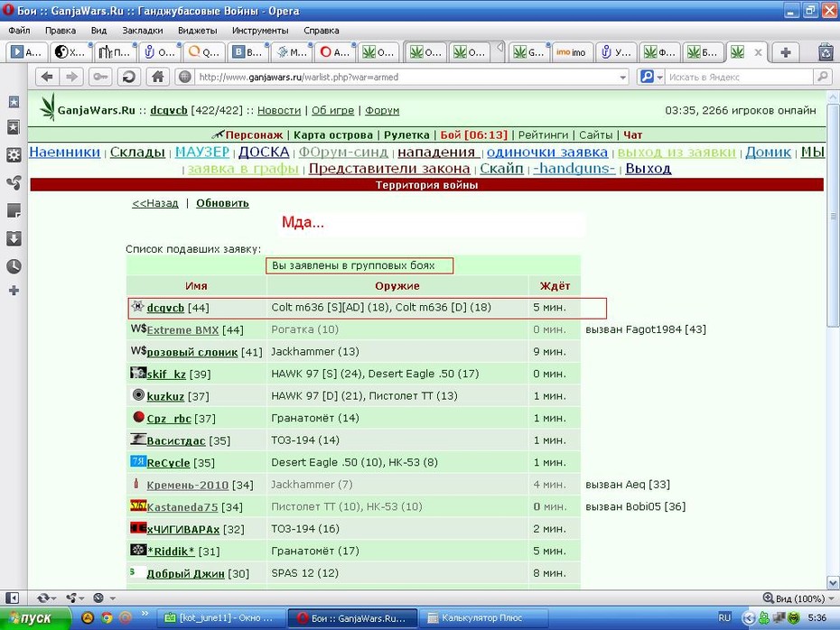Open the пуск Start button
The height and width of the screenshot is (630, 840).
[x=35, y=618]
